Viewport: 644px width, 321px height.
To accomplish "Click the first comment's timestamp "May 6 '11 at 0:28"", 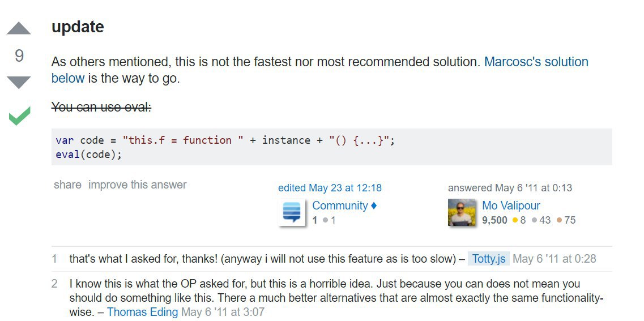I will 554,259.
